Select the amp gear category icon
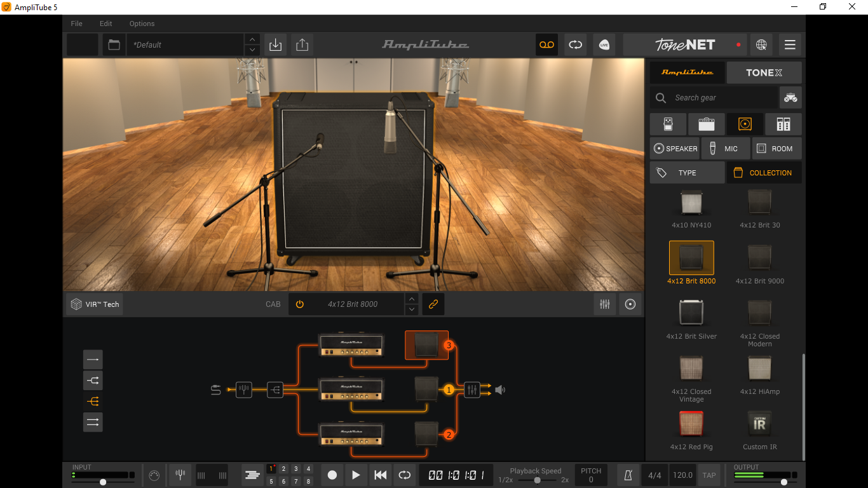The image size is (868, 488). (706, 124)
